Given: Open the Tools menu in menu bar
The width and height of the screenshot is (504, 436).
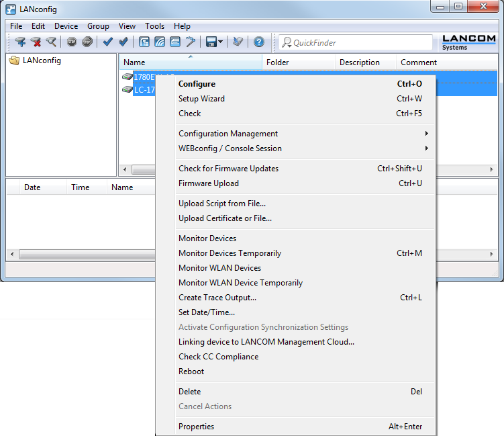Looking at the screenshot, I should point(154,26).
